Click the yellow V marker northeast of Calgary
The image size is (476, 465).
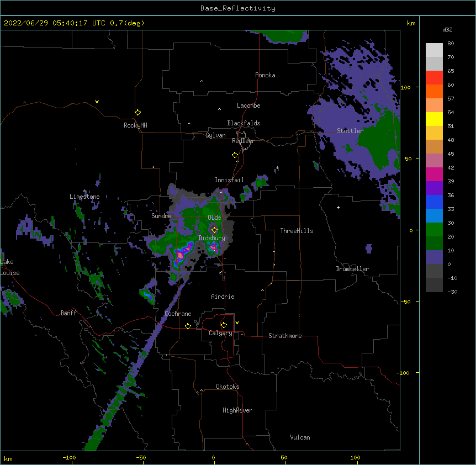pyautogui.click(x=237, y=323)
